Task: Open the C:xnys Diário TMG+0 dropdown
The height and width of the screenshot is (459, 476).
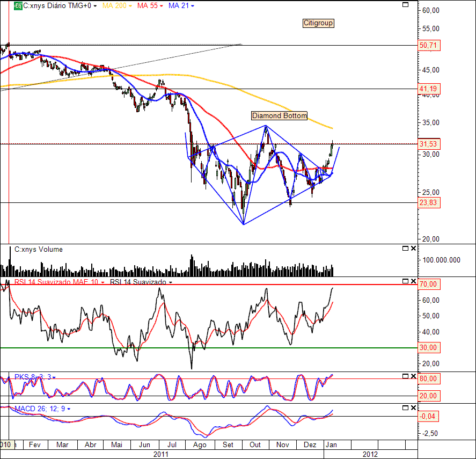Action: click(x=95, y=6)
